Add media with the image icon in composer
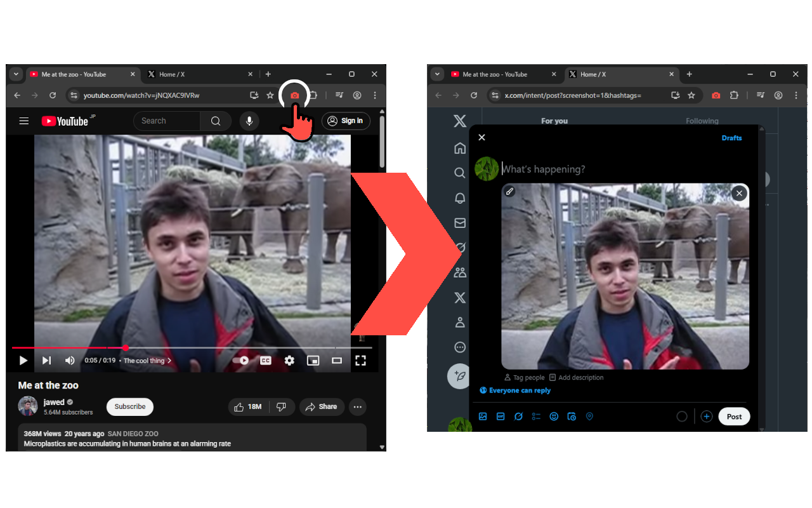This screenshot has width=812, height=508. [x=483, y=417]
